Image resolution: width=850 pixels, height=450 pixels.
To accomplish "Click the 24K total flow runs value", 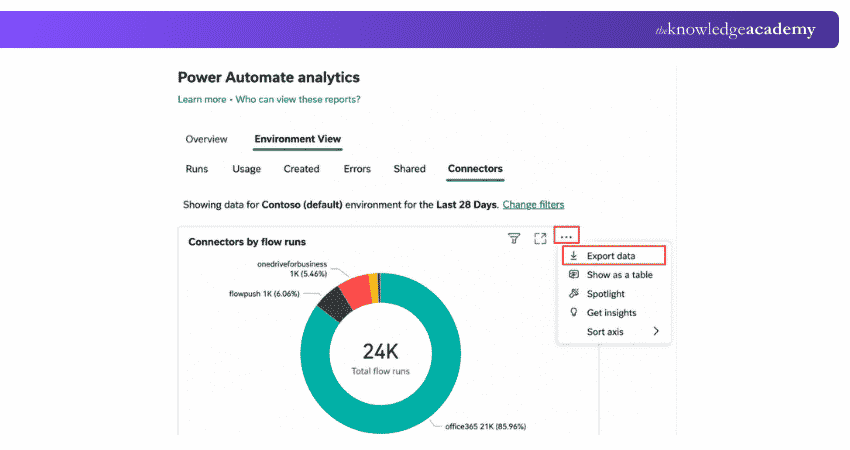I will 381,352.
